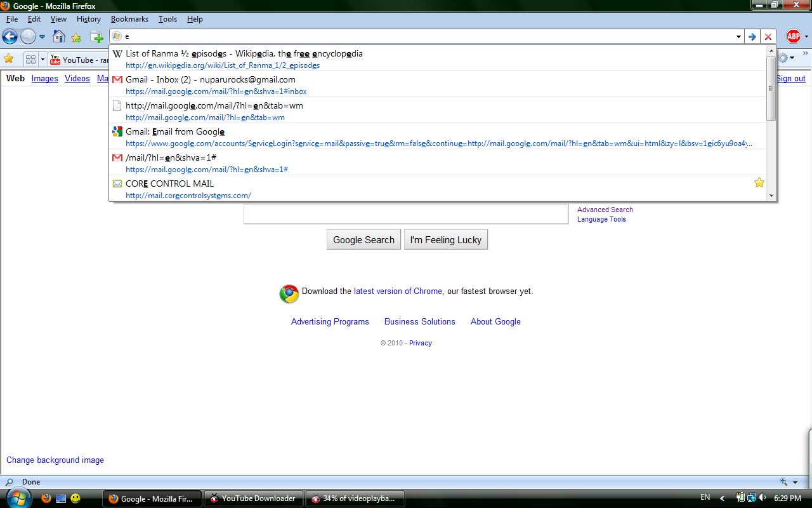Open the File menu
Viewport: 812px width, 508px height.
pos(12,19)
